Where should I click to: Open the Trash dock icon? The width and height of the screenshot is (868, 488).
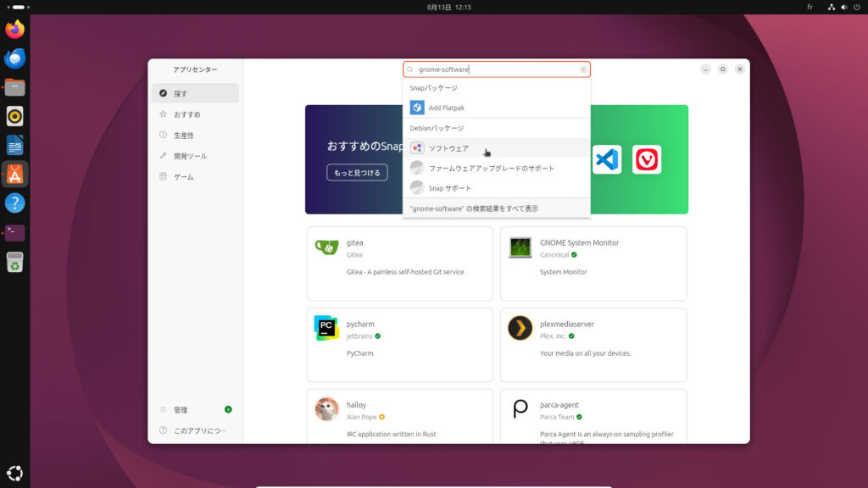click(x=15, y=262)
